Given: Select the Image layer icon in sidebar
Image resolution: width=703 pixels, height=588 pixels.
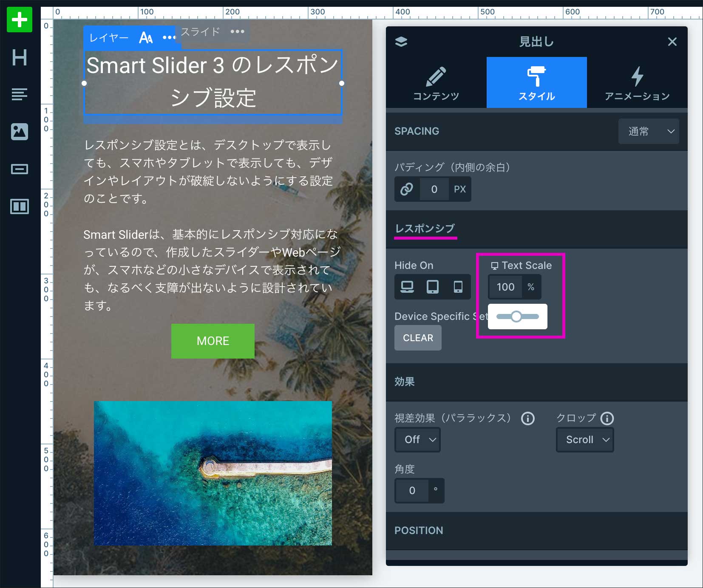Looking at the screenshot, I should tap(20, 132).
